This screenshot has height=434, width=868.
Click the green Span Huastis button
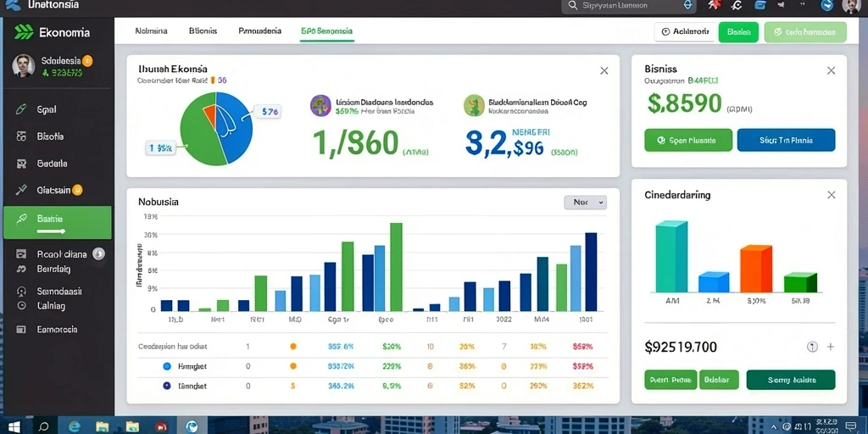click(x=688, y=141)
